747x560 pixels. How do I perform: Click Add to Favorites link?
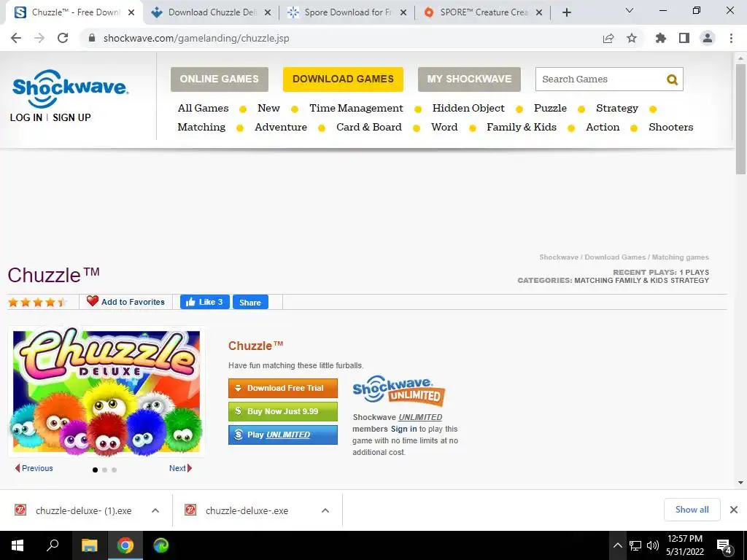(x=133, y=302)
